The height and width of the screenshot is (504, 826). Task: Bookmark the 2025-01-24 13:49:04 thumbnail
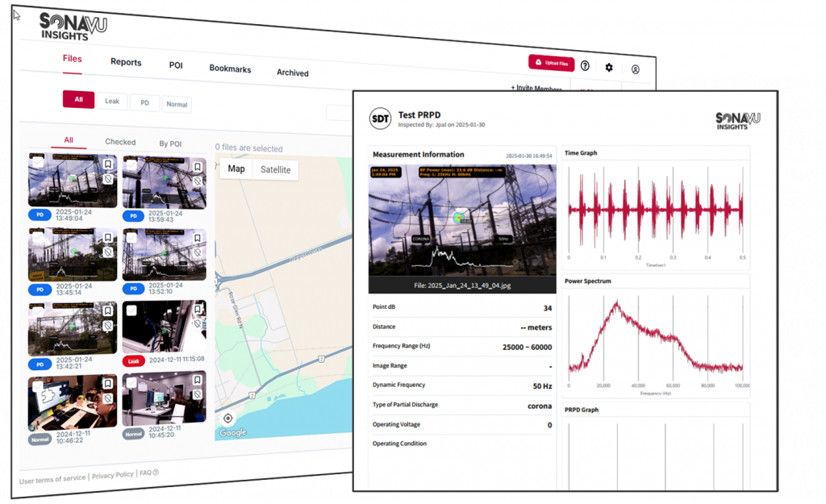(x=108, y=164)
